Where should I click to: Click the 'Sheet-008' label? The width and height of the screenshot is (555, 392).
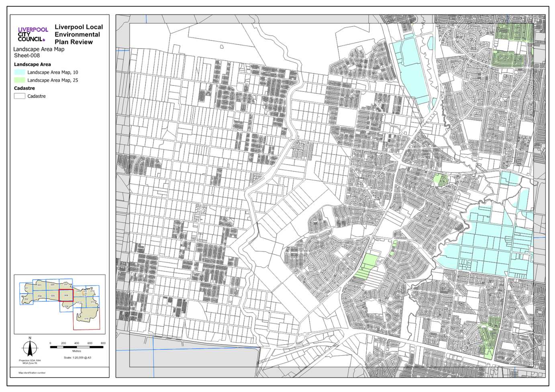[27, 55]
